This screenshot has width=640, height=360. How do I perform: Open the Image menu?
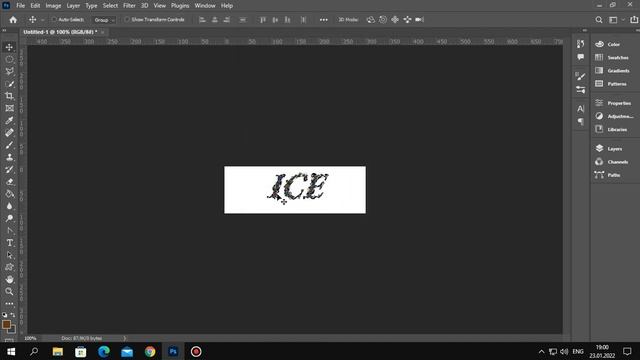coord(53,6)
